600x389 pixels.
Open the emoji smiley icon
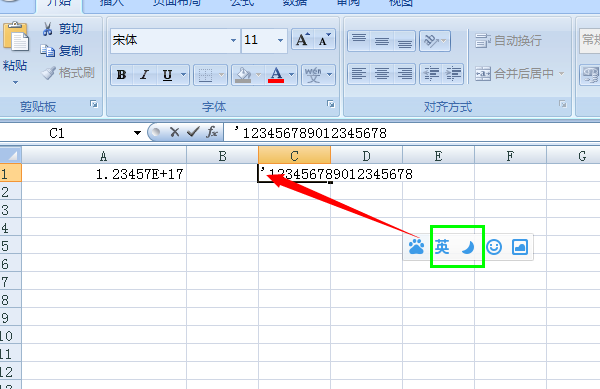click(x=494, y=247)
